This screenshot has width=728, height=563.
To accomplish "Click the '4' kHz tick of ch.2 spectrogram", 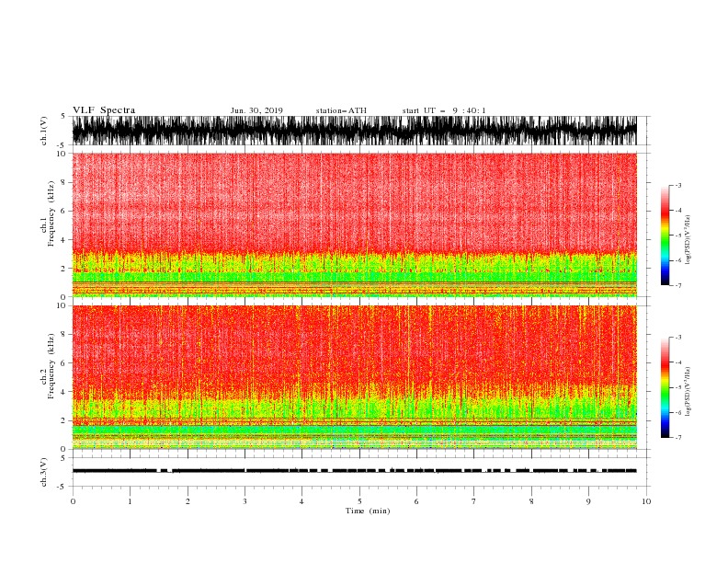I will tap(63, 392).
